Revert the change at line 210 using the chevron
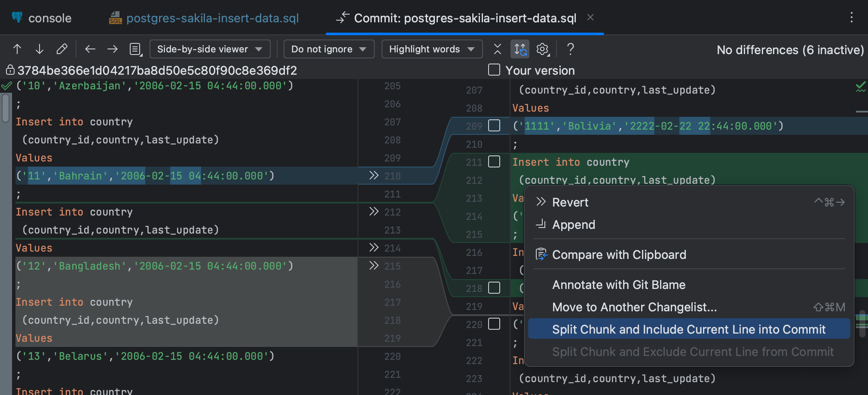868x395 pixels. [373, 176]
